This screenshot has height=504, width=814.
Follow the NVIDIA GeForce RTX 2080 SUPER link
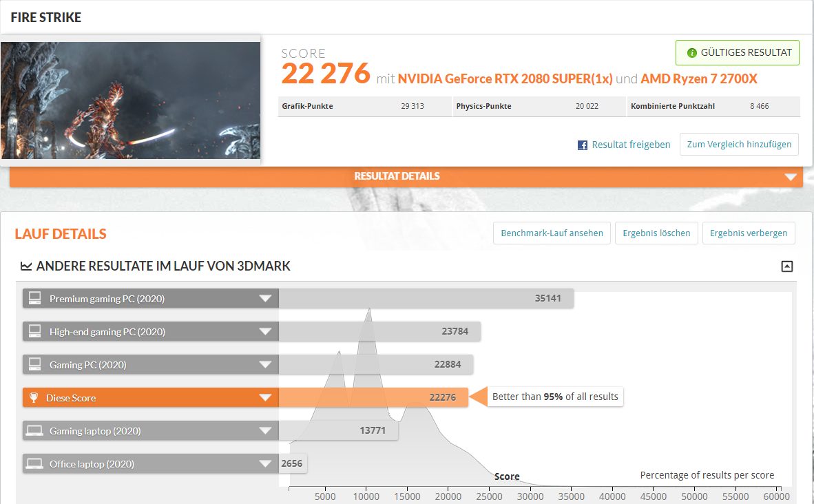(x=505, y=78)
